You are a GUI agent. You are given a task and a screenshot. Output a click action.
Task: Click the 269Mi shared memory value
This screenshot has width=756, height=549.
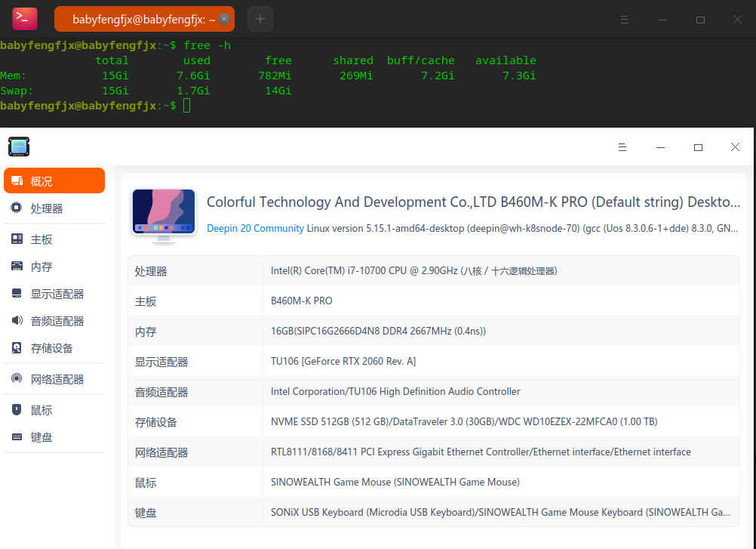pos(356,76)
